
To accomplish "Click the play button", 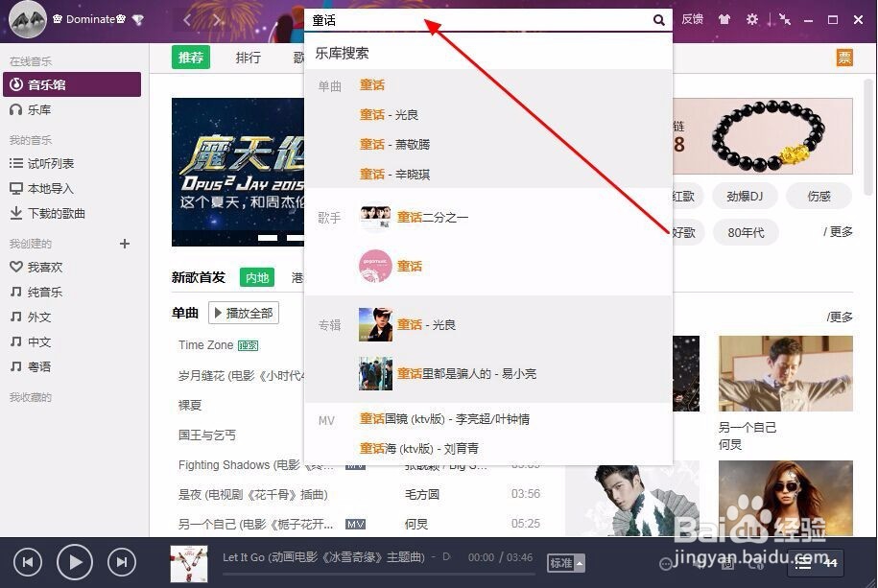I will 75,562.
